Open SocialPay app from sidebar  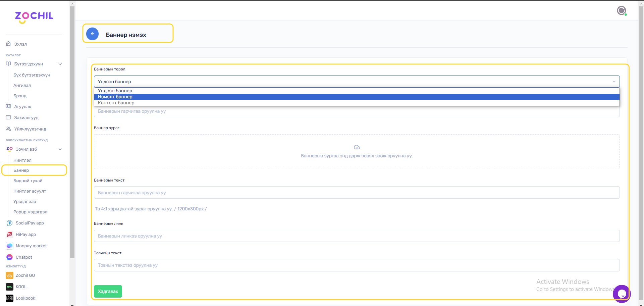point(30,223)
